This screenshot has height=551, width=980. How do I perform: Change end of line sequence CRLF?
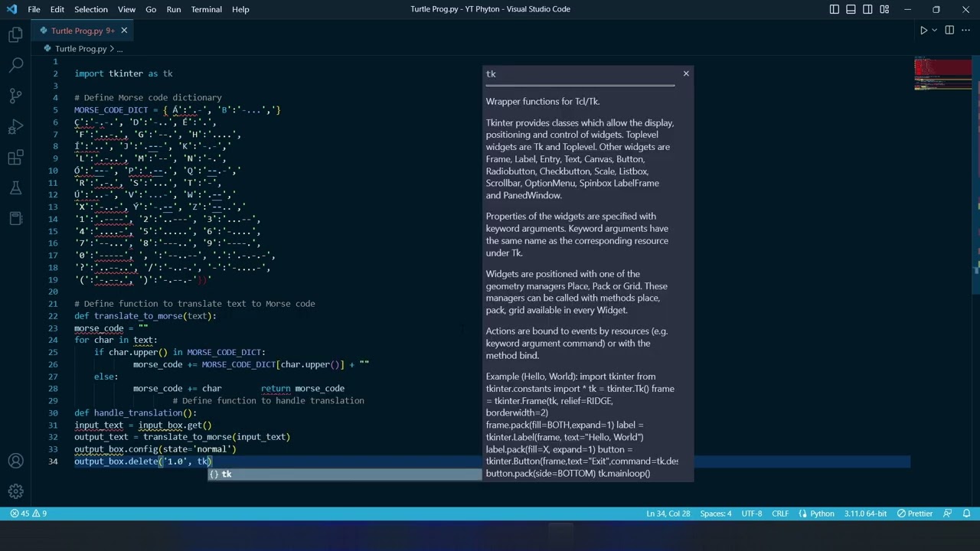point(780,514)
